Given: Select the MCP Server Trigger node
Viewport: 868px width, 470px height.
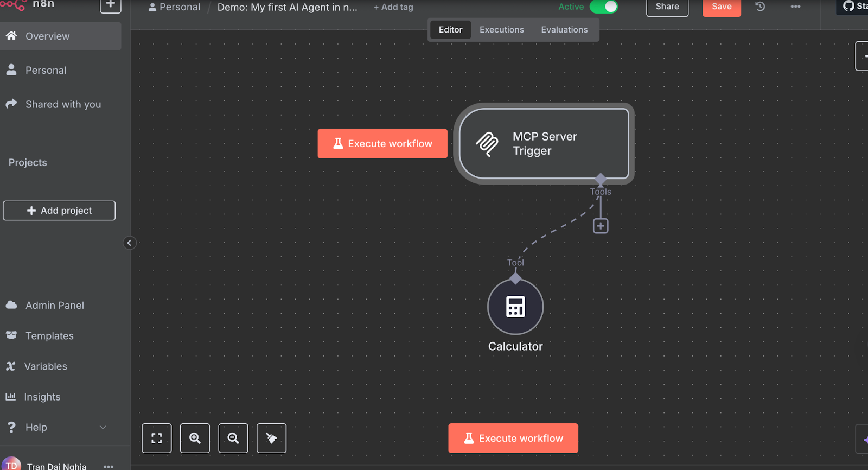Looking at the screenshot, I should pyautogui.click(x=544, y=143).
